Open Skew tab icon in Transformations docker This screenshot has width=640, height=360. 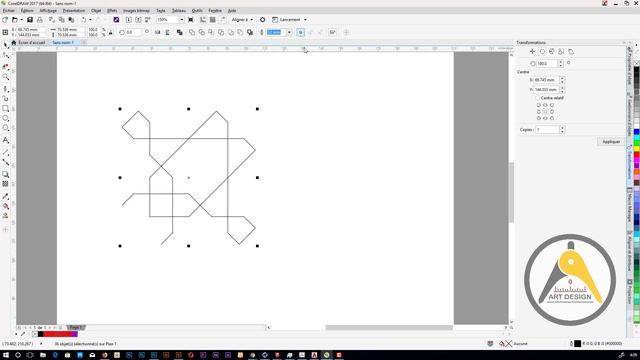click(571, 51)
